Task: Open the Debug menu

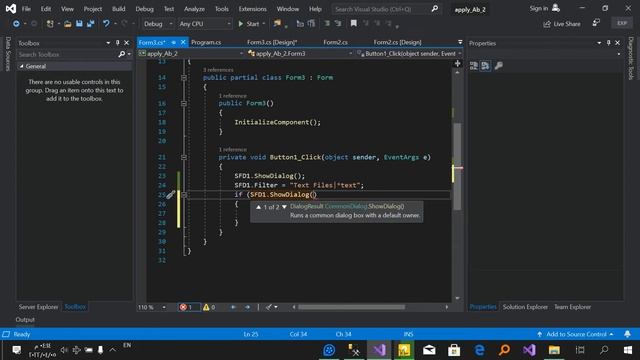Action: (x=144, y=9)
